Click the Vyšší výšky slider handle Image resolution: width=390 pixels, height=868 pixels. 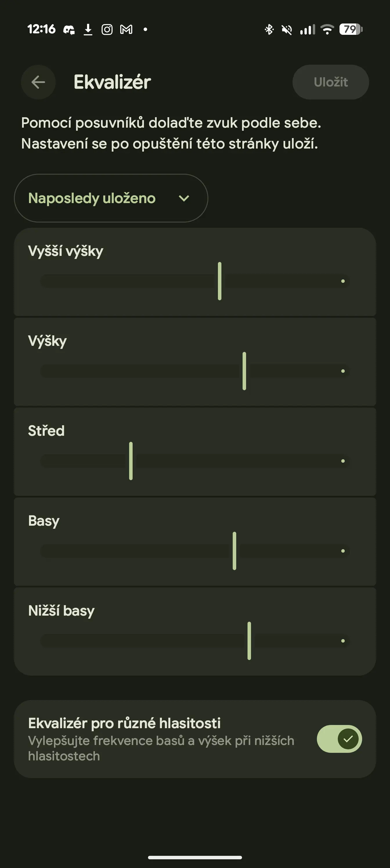(x=220, y=281)
